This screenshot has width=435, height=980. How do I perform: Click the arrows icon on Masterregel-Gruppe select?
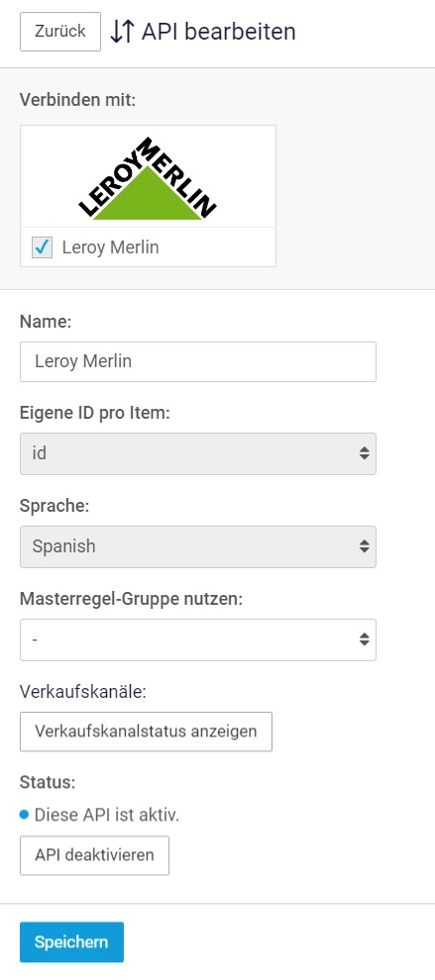click(365, 639)
